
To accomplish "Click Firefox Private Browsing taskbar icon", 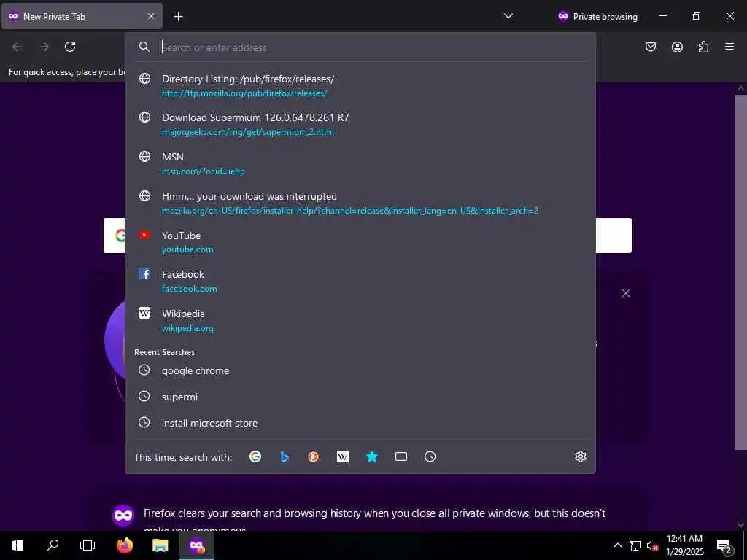I will [x=196, y=545].
